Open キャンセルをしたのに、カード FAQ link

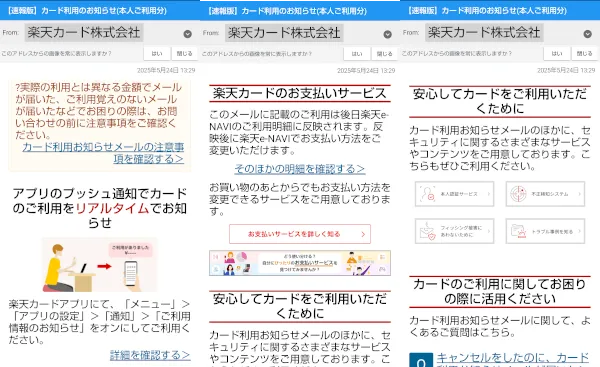[x=513, y=359]
